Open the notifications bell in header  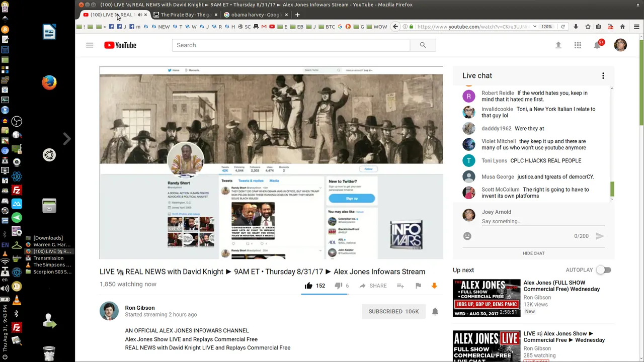pos(597,45)
